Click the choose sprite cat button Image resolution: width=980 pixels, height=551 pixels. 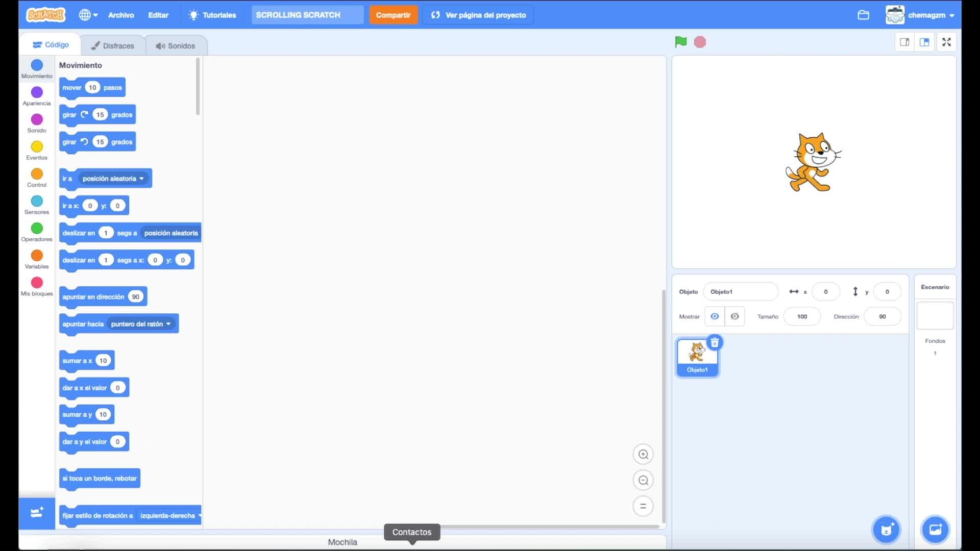(x=887, y=530)
